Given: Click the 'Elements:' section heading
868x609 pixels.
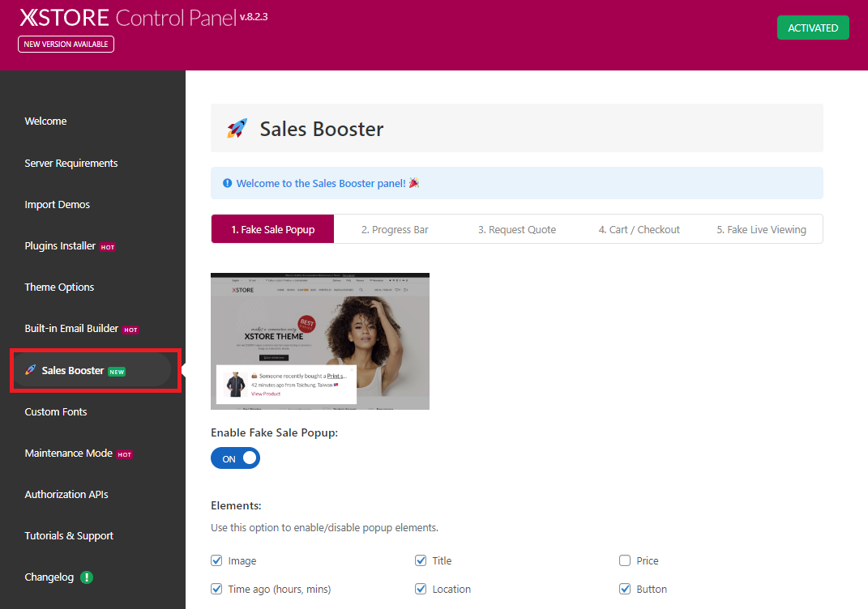Looking at the screenshot, I should point(236,505).
